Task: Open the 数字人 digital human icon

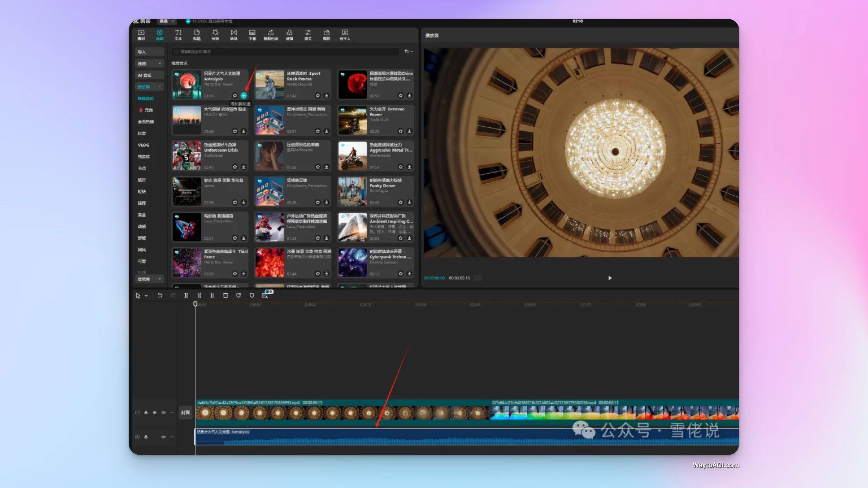Action: click(x=345, y=35)
